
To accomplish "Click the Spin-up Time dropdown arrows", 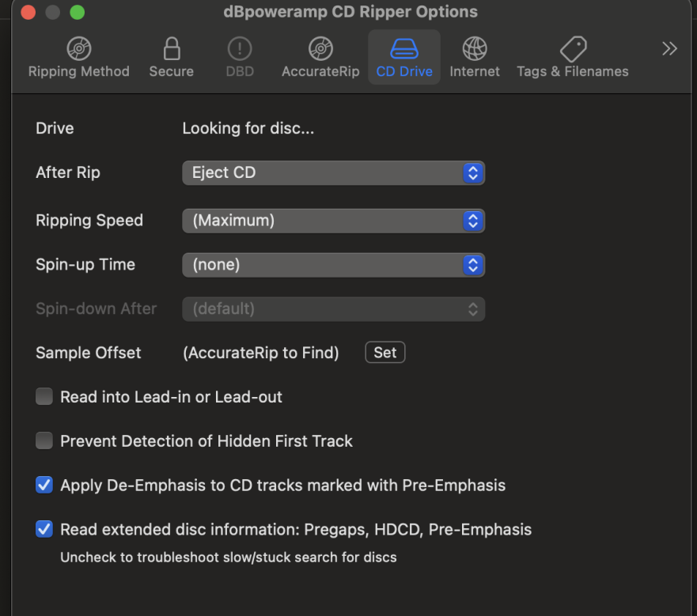I will pos(473,265).
